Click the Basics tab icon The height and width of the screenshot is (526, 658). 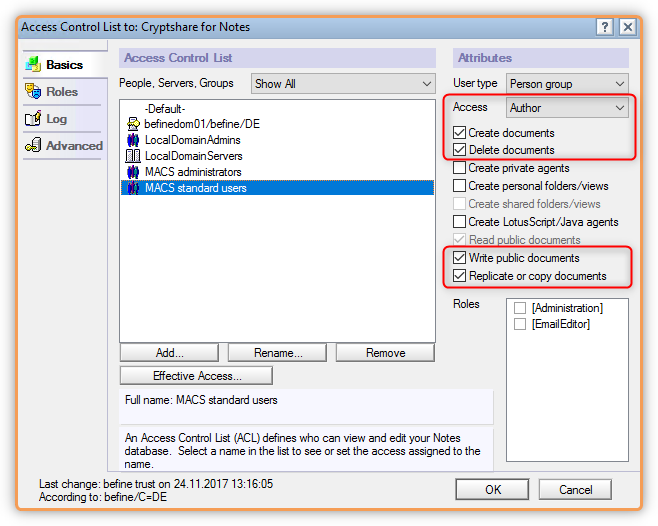(x=33, y=64)
